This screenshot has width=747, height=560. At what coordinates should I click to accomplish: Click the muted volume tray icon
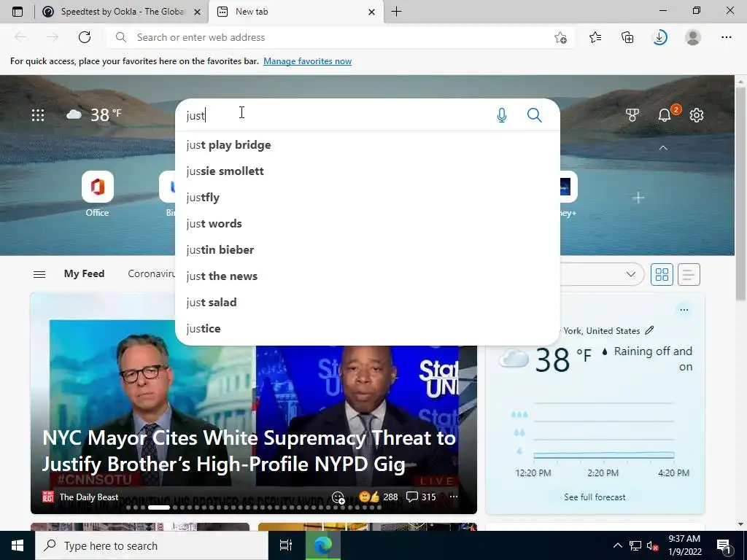(x=652, y=545)
